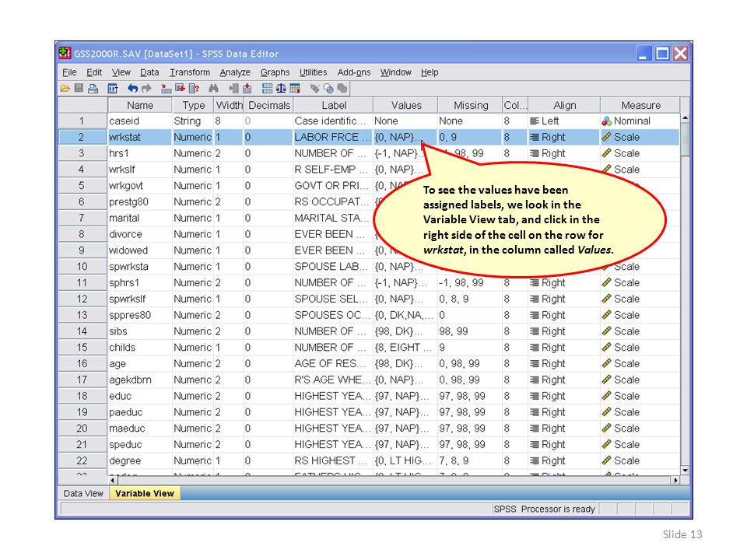The height and width of the screenshot is (560, 747).
Task: Toggle the Value Labels tag icon
Action: tap(314, 88)
